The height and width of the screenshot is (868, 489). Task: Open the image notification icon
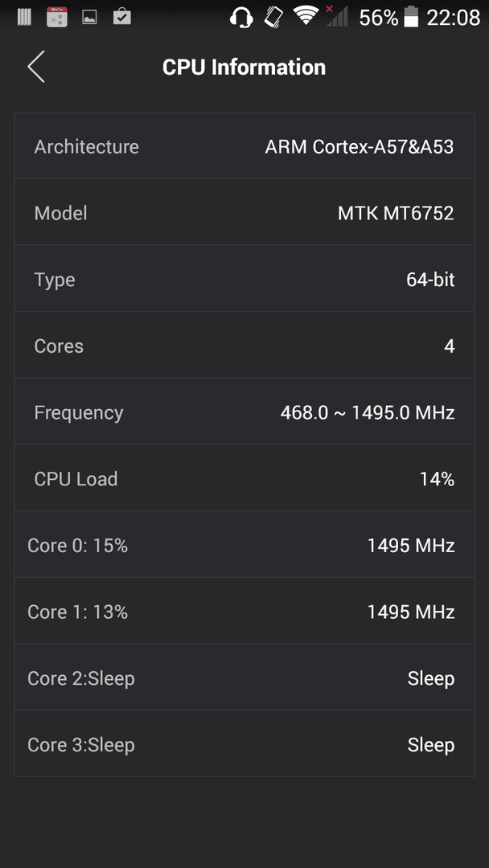90,17
